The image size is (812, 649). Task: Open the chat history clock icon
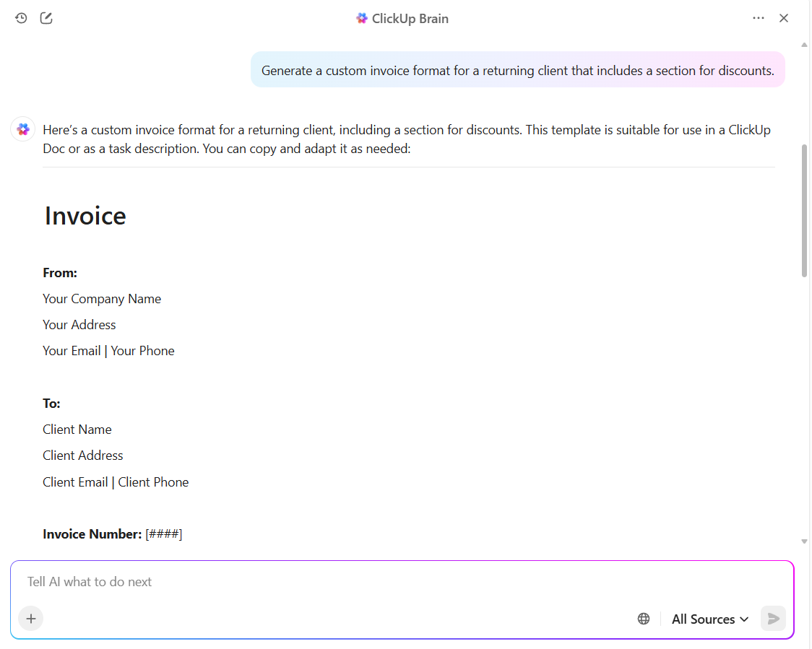click(21, 18)
